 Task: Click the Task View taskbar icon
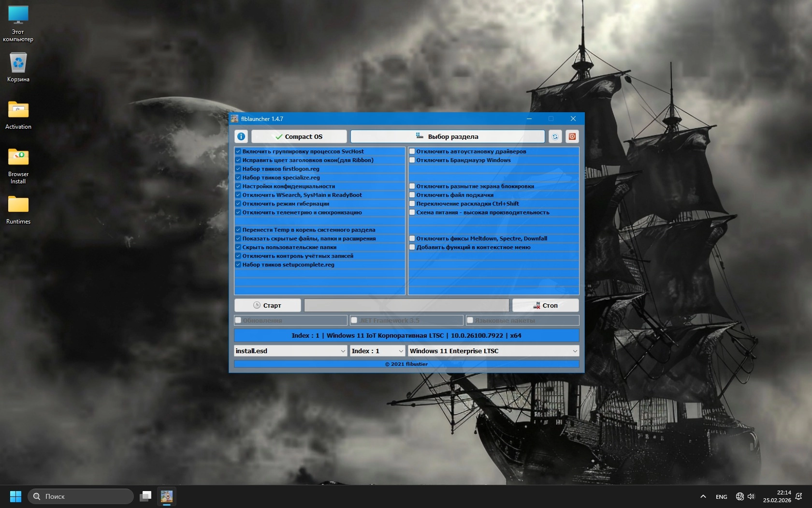[145, 496]
